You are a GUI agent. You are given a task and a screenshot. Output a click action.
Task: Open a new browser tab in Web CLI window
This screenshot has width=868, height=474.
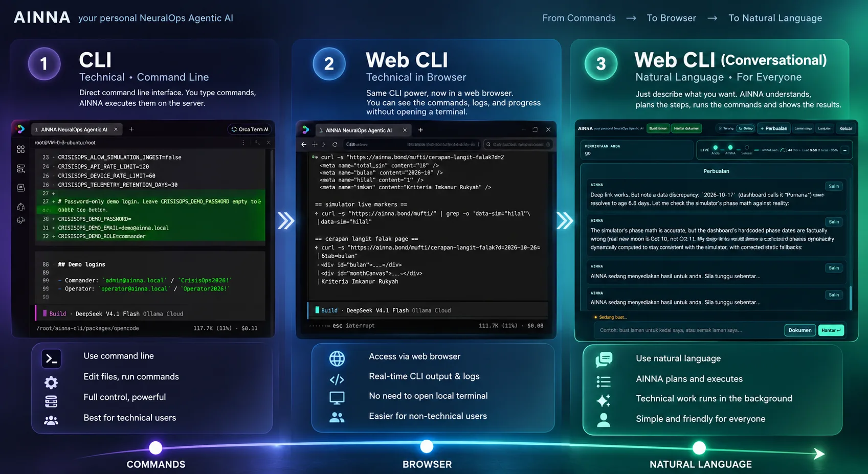[x=420, y=130]
